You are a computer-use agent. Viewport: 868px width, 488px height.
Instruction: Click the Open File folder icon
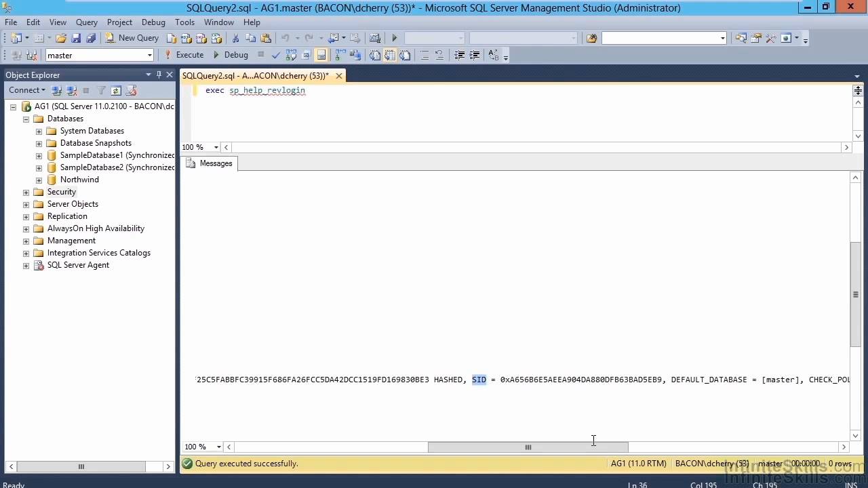[61, 38]
